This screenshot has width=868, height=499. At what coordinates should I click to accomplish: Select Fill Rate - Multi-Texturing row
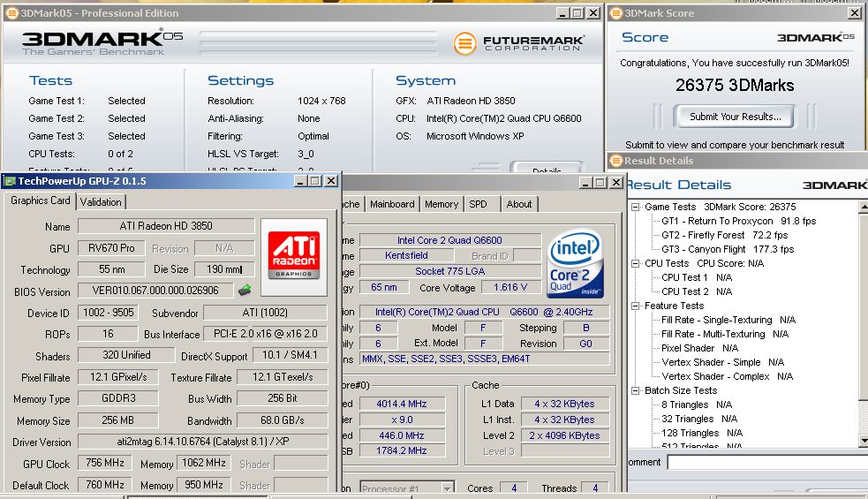tap(725, 334)
